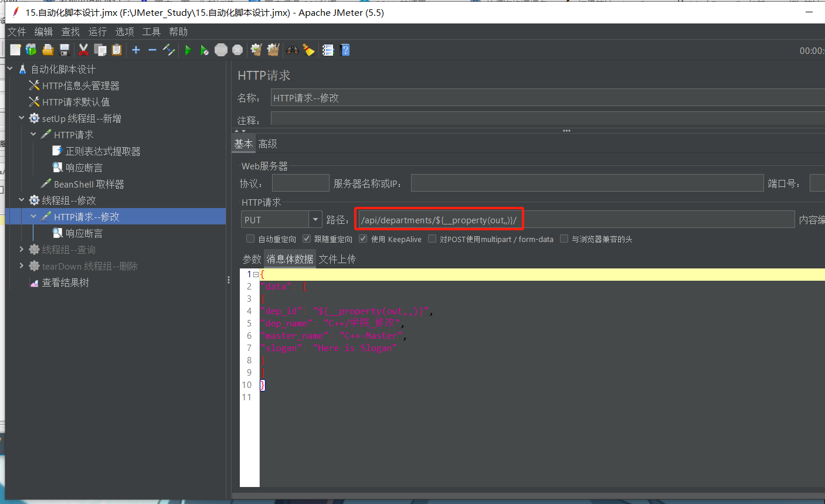Click the Help question mark icon
Screen dimensions: 825x504
tap(345, 50)
